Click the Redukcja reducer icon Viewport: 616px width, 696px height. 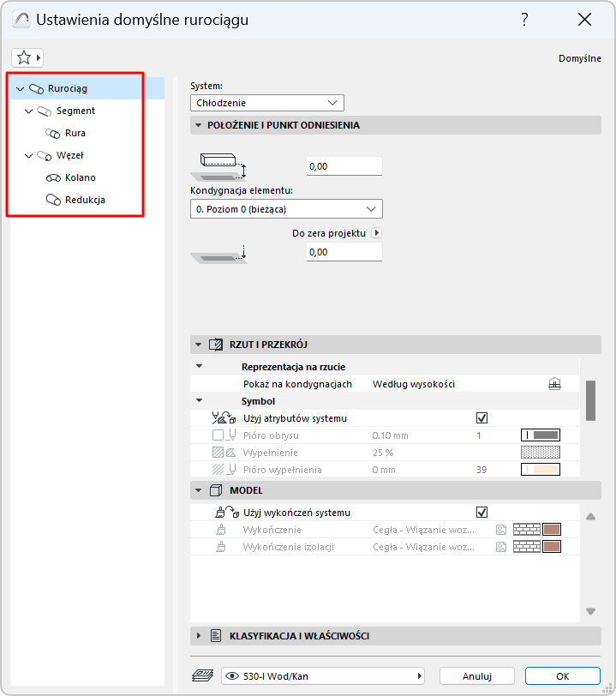(53, 200)
